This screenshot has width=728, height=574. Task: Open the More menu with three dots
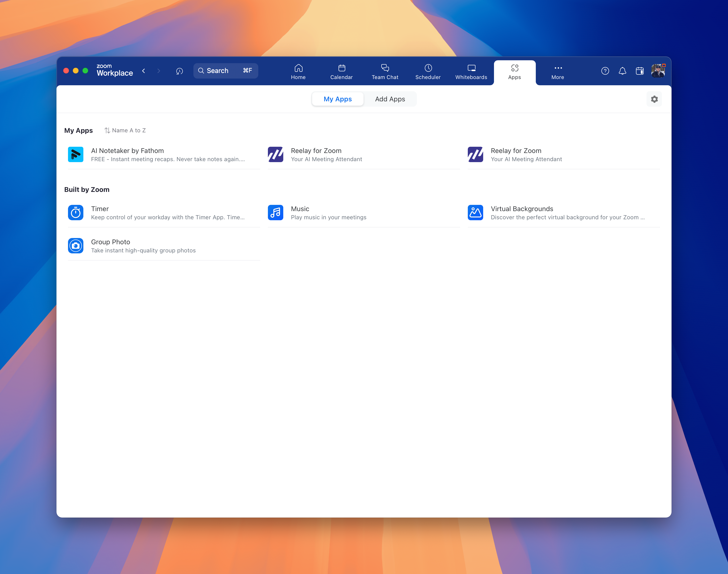tap(558, 72)
